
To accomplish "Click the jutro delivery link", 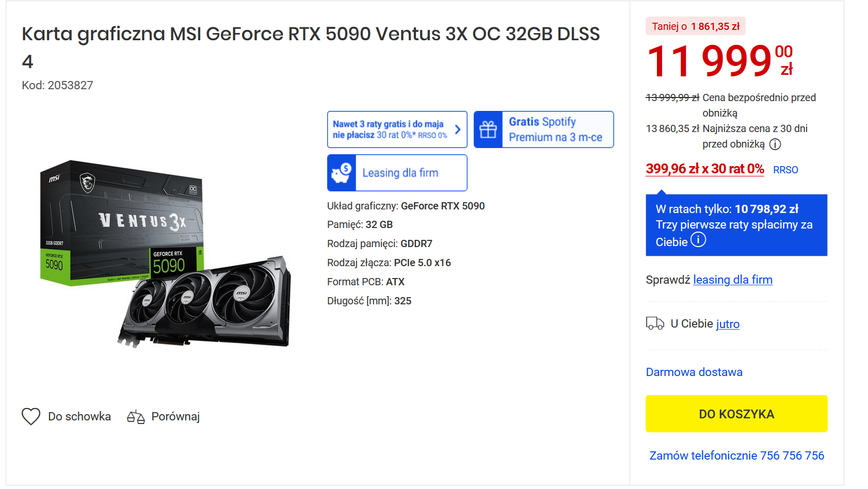I will (x=728, y=324).
